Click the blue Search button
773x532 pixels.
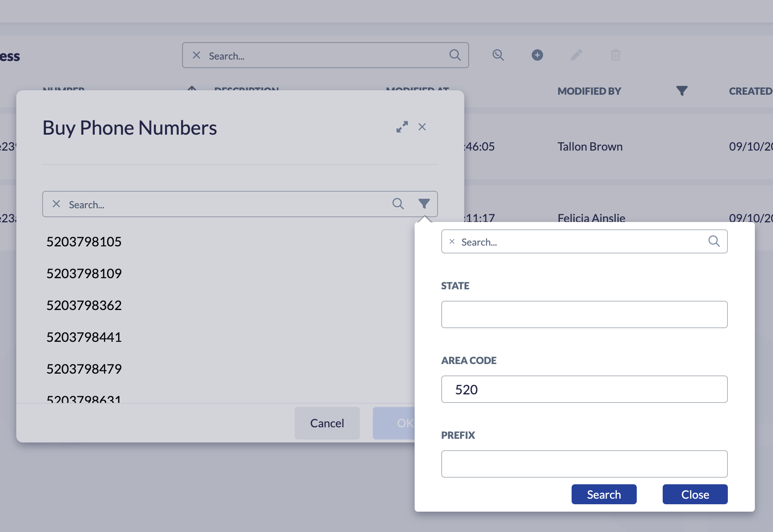pos(604,494)
